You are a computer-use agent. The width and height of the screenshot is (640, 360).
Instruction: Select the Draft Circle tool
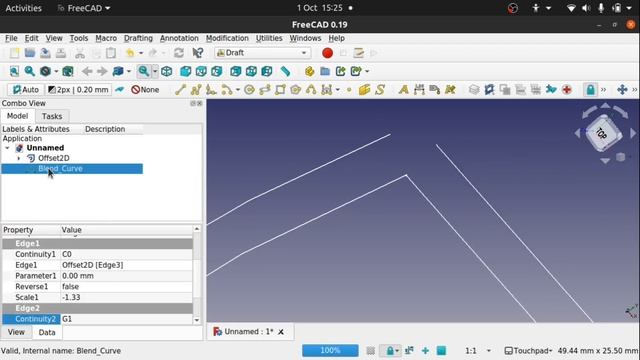249,90
